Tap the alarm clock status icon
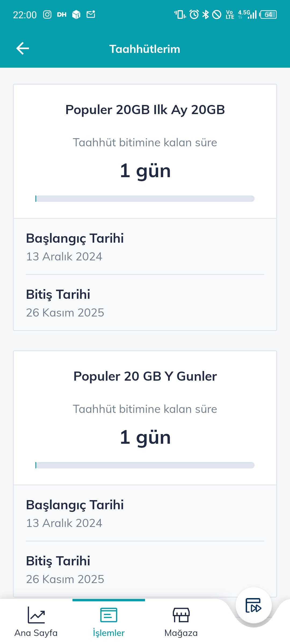The image size is (290, 644). (194, 14)
